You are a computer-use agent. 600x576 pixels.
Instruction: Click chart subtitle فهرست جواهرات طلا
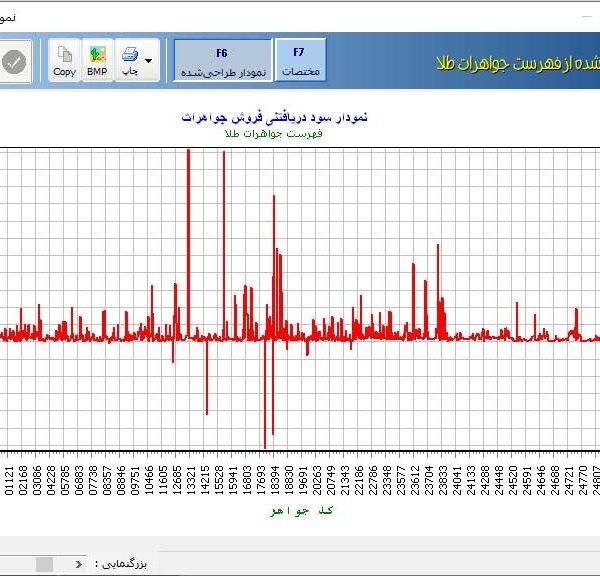(274, 134)
